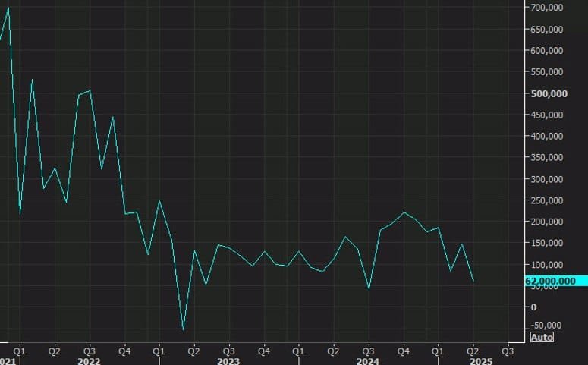Click the 0 level on the y-axis
Image resolution: width=588 pixels, height=365 pixels.
534,307
